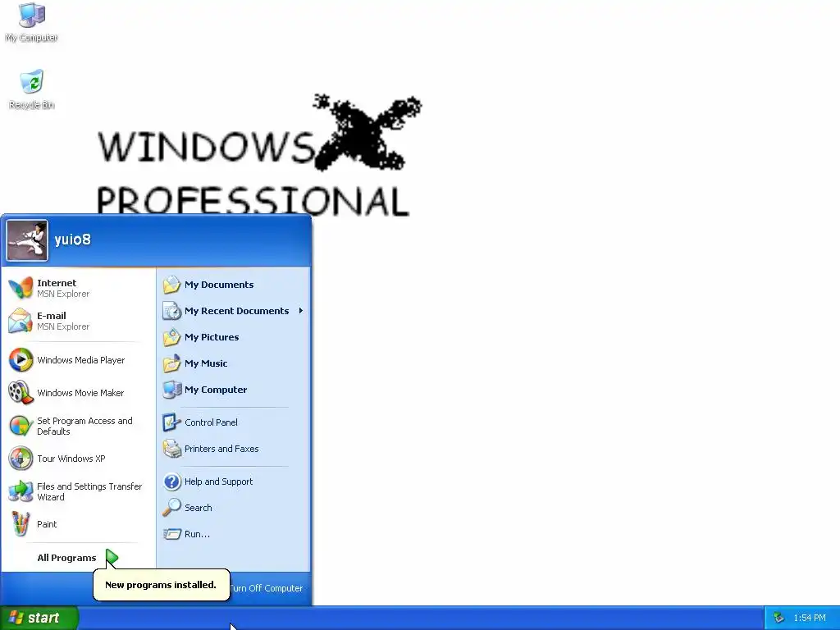
Task: Choose the Paint menu entry label
Action: (x=47, y=524)
